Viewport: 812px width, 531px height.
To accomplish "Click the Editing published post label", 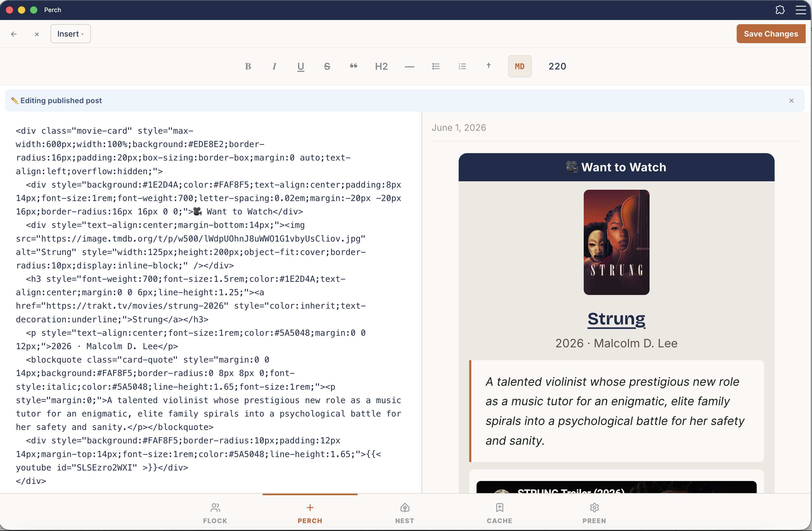I will coord(61,101).
